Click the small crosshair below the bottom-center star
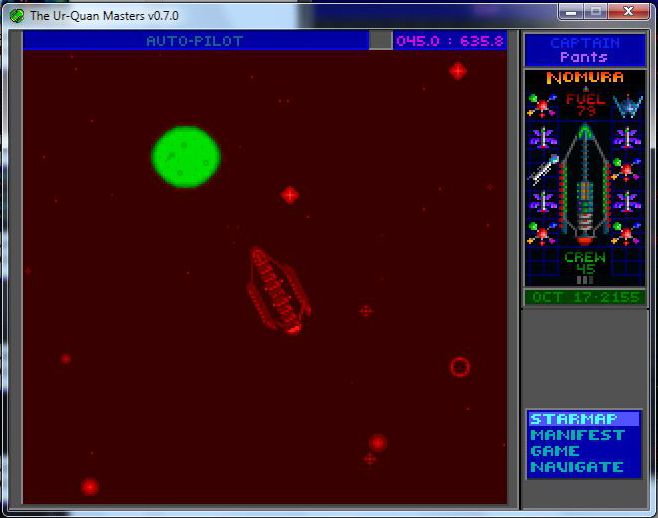This screenshot has width=658, height=518. pos(370,459)
